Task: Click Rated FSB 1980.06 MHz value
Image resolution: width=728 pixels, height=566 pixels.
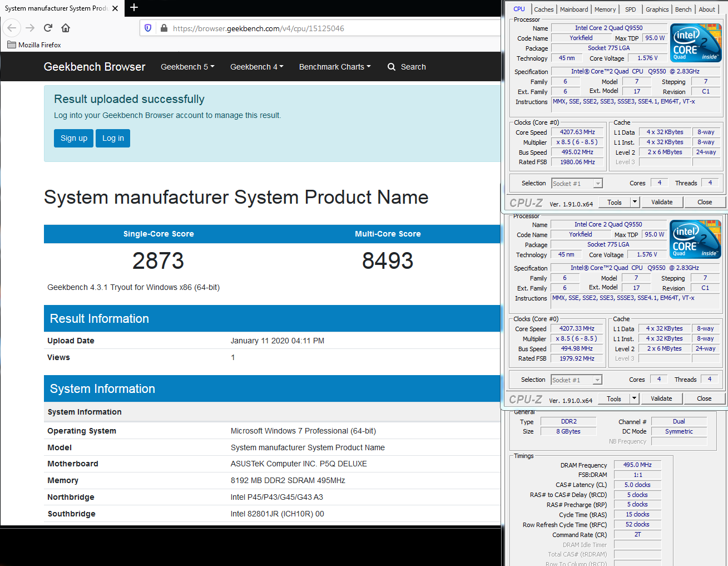Action: pyautogui.click(x=578, y=162)
